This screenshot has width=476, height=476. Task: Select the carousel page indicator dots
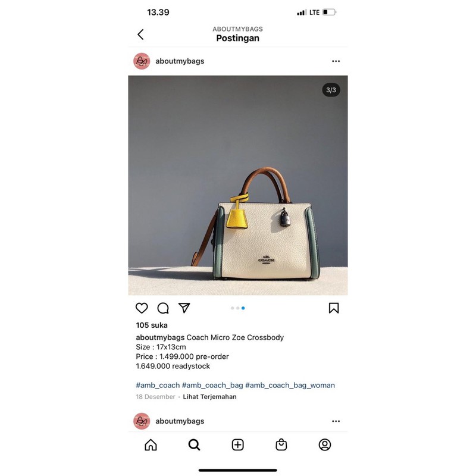coord(237,308)
